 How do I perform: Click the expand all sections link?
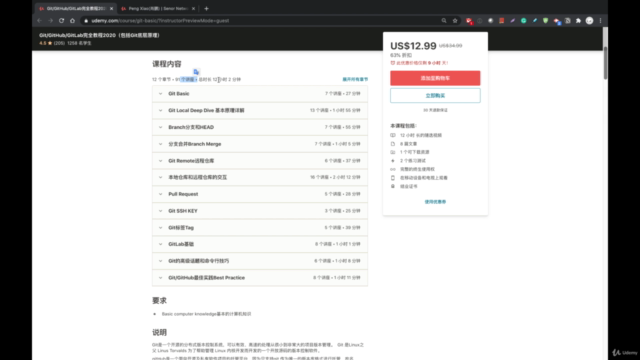pyautogui.click(x=355, y=79)
